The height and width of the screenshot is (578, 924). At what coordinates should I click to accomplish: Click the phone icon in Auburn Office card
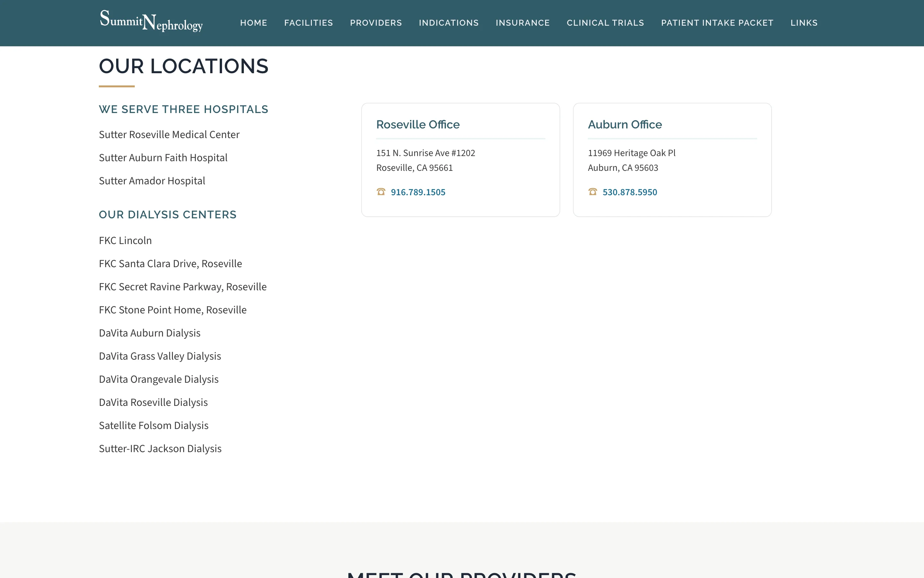tap(593, 192)
